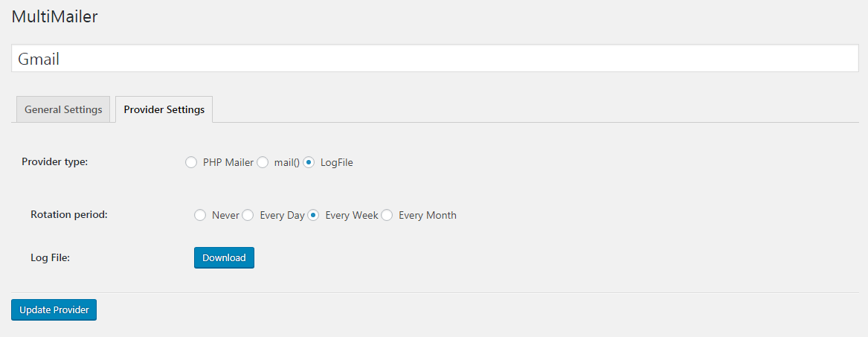
Task: Choose the mail() provider type radio
Action: (x=263, y=162)
